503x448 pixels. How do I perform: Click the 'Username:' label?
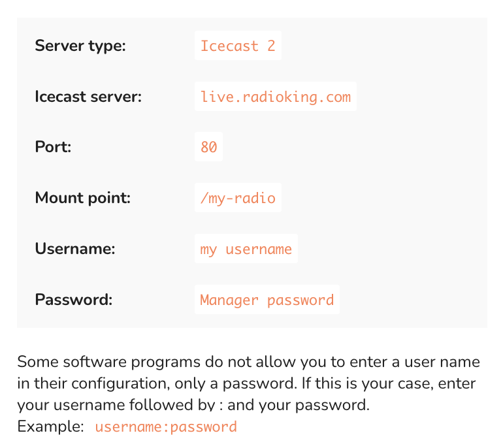coord(74,249)
